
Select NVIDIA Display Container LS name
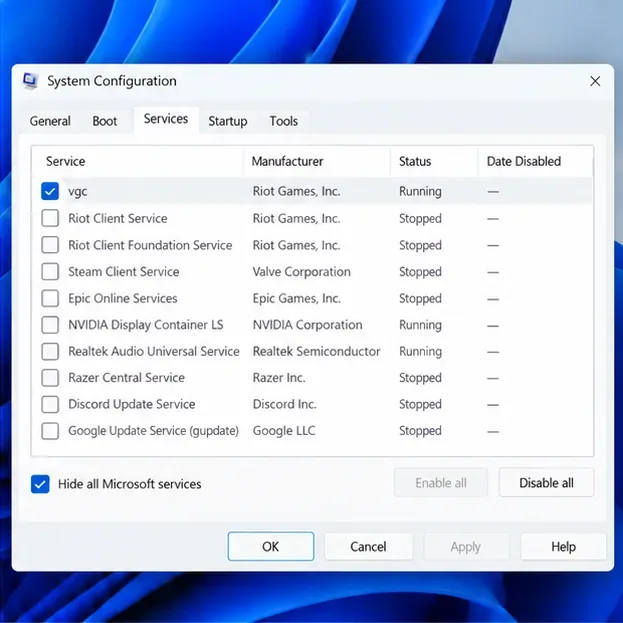coord(146,325)
